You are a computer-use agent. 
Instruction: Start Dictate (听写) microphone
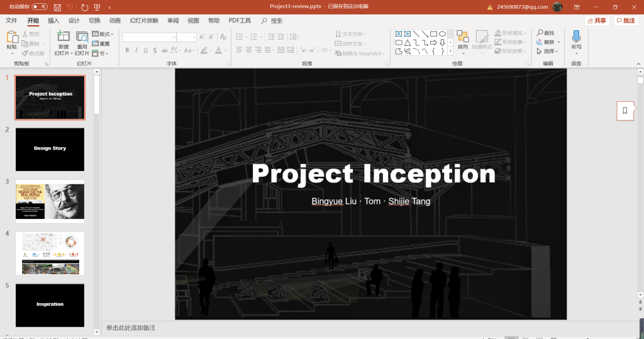point(576,40)
